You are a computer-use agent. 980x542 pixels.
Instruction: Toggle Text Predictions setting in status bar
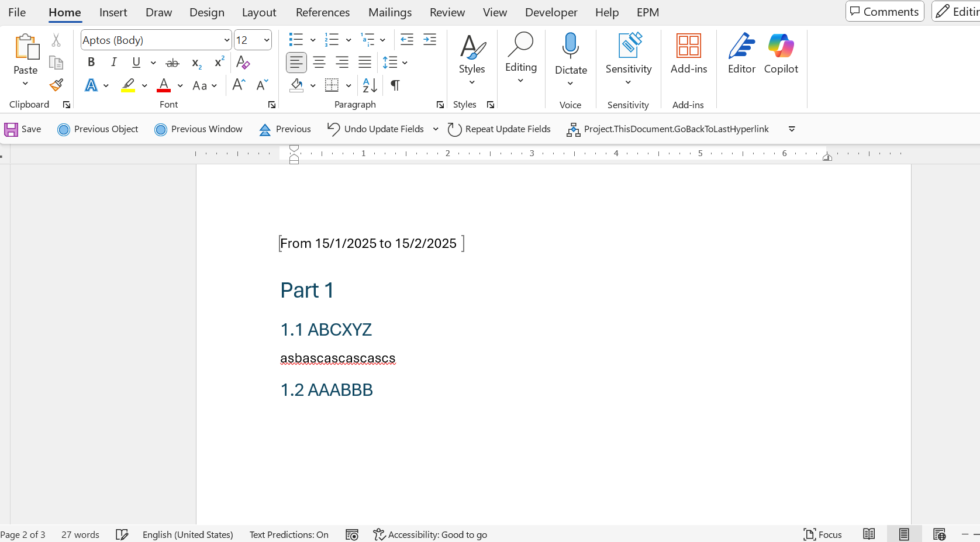click(x=289, y=534)
